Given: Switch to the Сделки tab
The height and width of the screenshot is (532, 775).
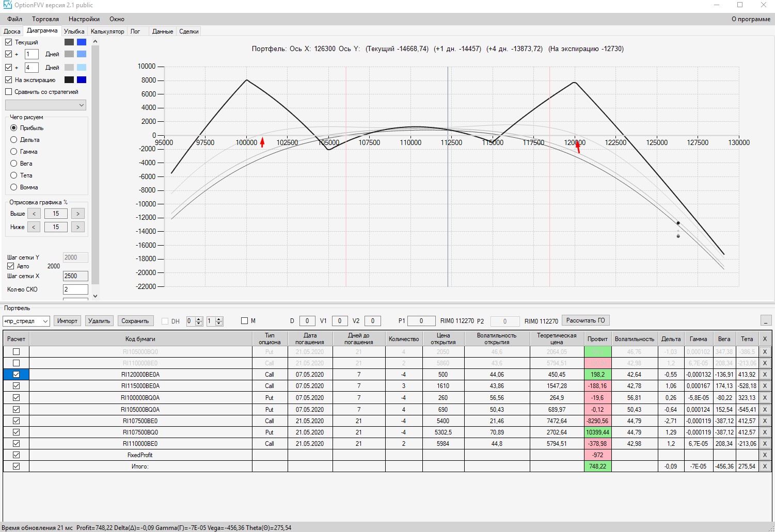Looking at the screenshot, I should [189, 31].
